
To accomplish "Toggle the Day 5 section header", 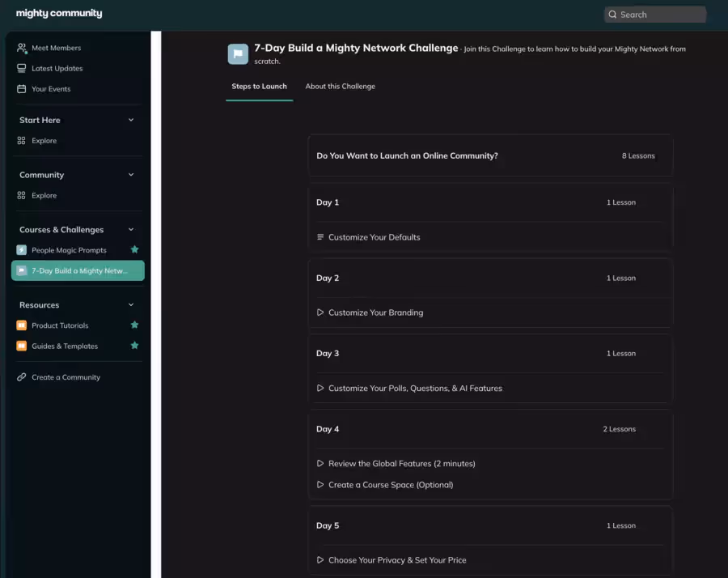I will click(x=490, y=525).
